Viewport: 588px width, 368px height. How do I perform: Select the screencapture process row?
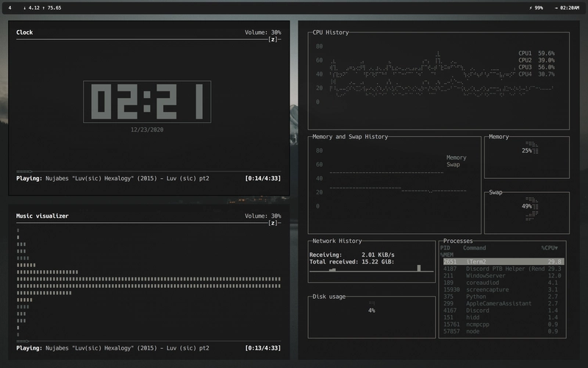click(502, 289)
